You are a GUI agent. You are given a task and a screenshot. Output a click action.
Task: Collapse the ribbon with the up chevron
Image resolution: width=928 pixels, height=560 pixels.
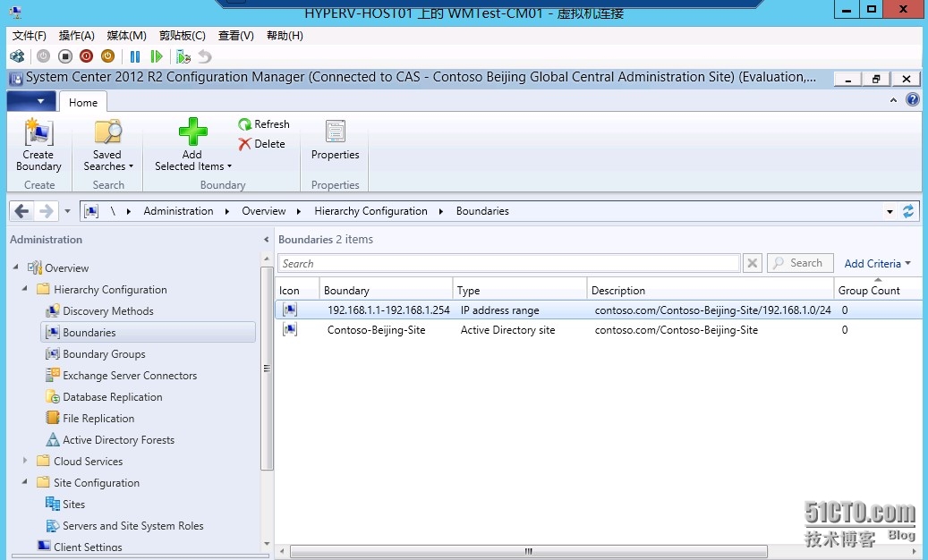click(893, 100)
